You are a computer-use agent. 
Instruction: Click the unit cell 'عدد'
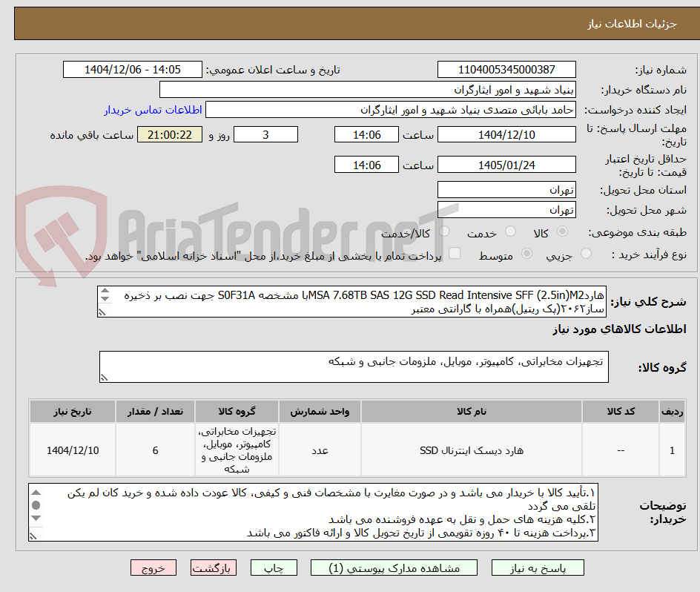pyautogui.click(x=320, y=450)
